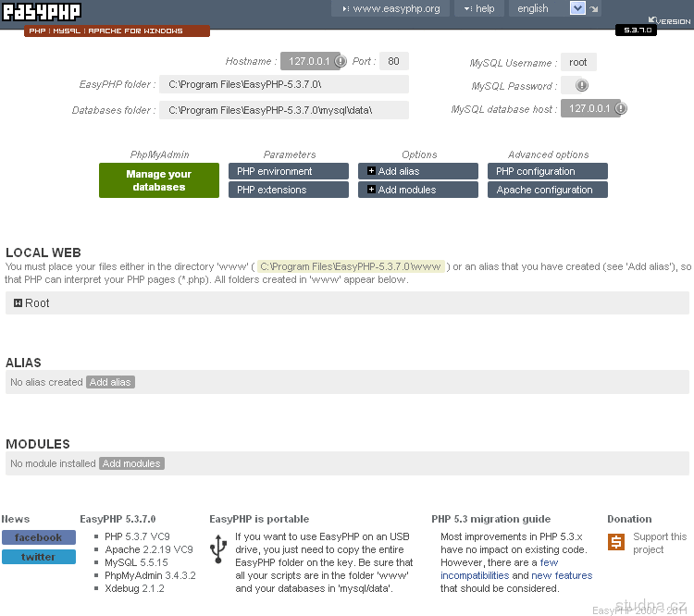
Task: Click the plus icon on Add modules option
Action: coord(371,190)
